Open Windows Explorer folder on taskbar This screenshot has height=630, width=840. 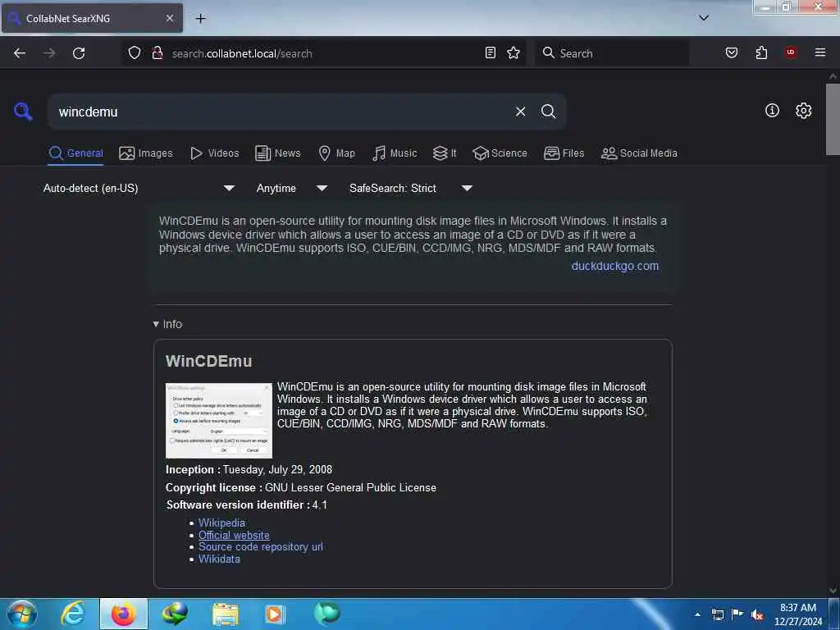pos(226,614)
